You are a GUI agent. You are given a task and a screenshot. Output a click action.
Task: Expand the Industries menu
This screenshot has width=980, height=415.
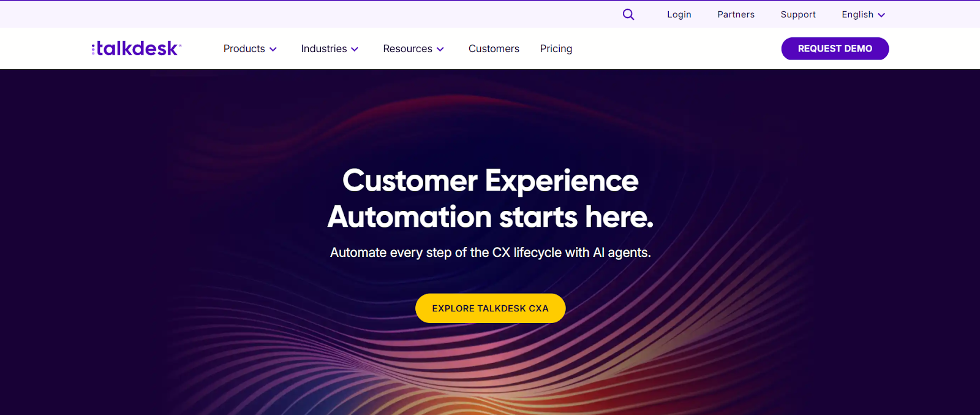click(330, 48)
